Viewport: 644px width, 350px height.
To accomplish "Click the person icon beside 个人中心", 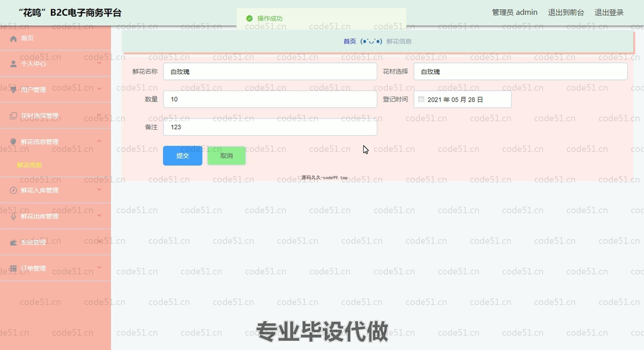I will click(x=13, y=64).
